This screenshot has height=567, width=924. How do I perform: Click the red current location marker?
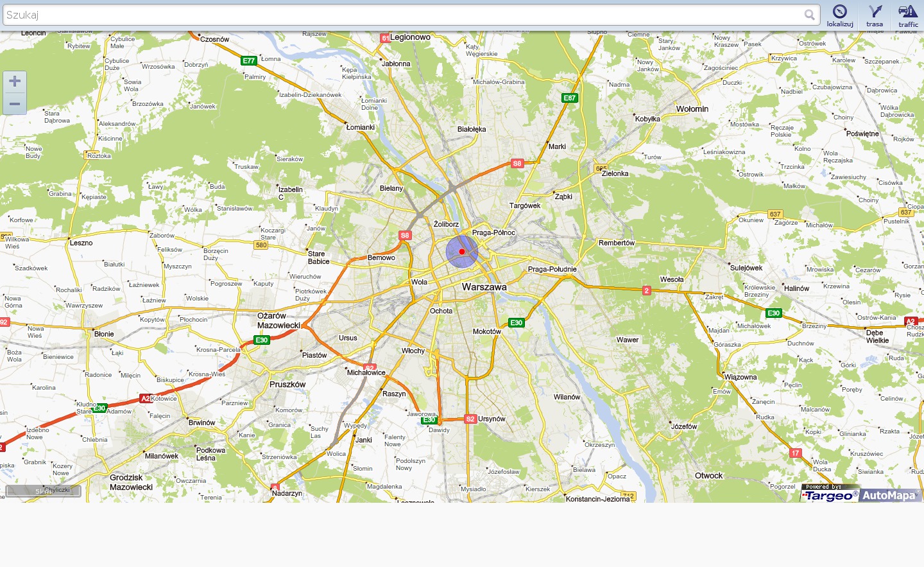(x=462, y=252)
